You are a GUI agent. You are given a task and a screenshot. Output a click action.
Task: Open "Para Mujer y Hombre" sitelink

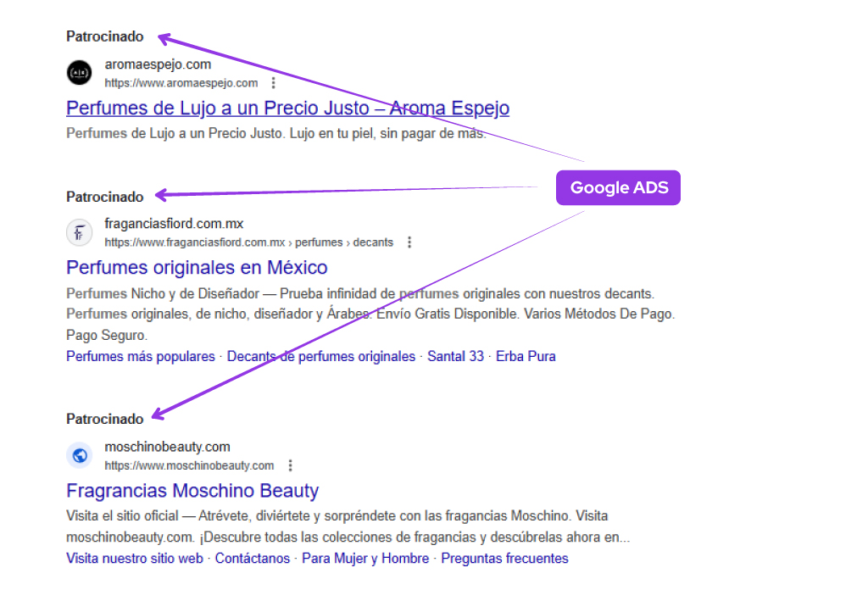(365, 559)
